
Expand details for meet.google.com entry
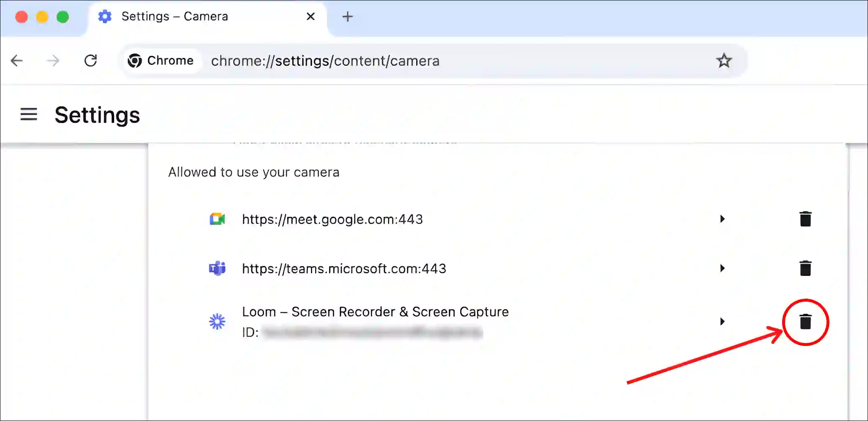click(722, 219)
